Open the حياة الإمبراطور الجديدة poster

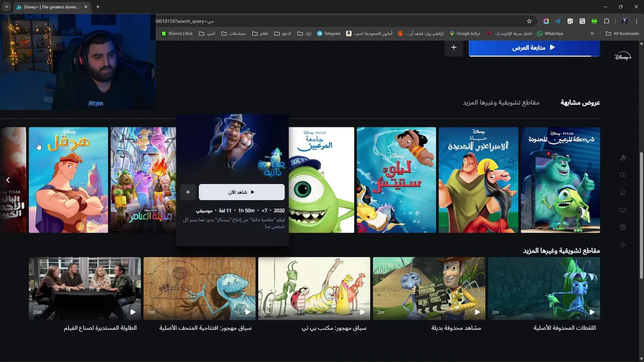click(478, 180)
